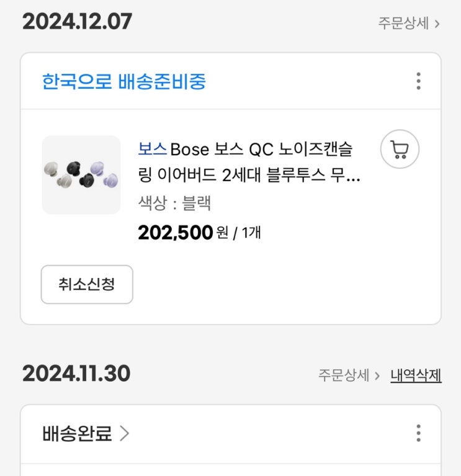This screenshot has width=461, height=476.
Task: View 주문상세 for the 2024.11.30 order
Action: (344, 375)
